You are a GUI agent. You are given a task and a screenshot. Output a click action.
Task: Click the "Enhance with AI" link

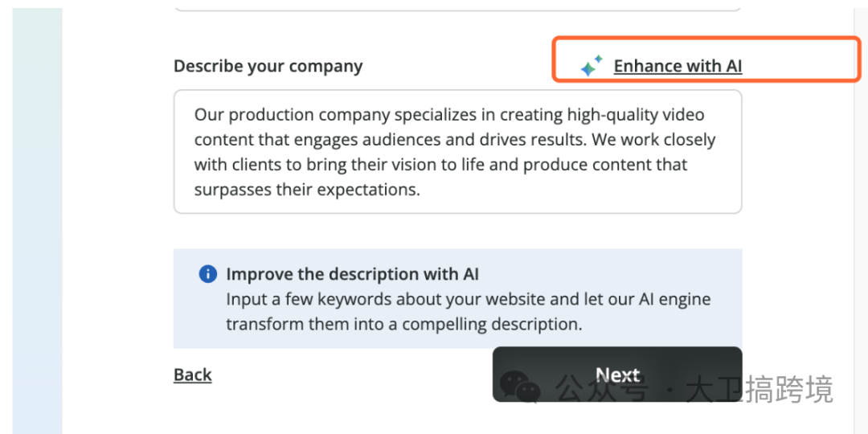[x=678, y=66]
